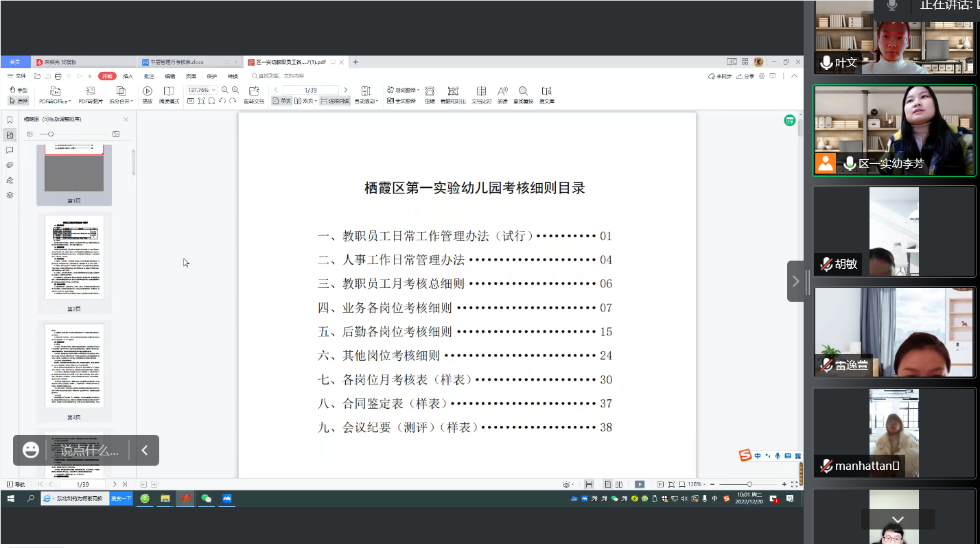
Task: Start 朗读 read aloud
Action: [x=502, y=95]
